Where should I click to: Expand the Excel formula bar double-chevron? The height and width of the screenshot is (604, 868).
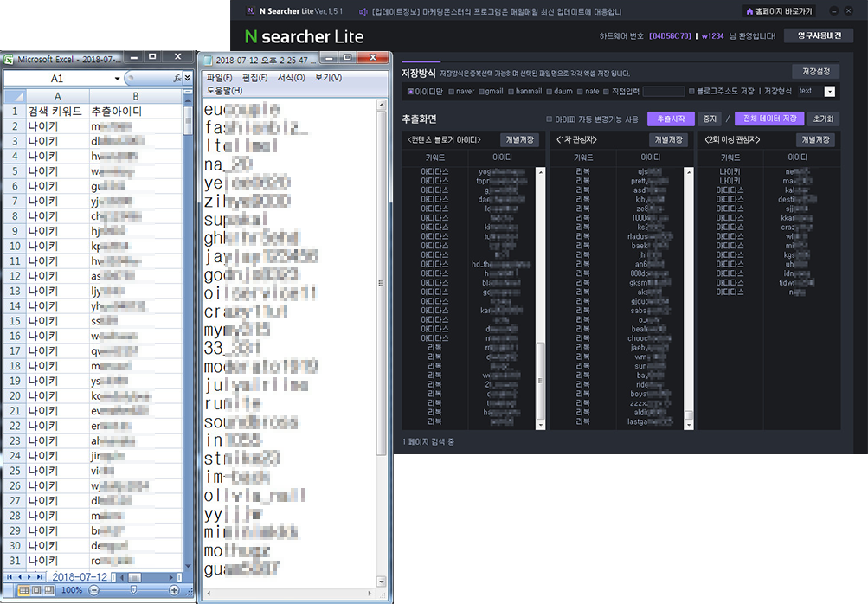pos(188,78)
